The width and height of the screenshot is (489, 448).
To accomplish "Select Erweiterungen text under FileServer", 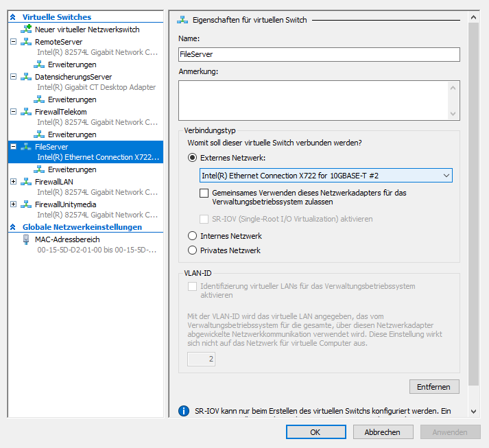I will (x=72, y=169).
